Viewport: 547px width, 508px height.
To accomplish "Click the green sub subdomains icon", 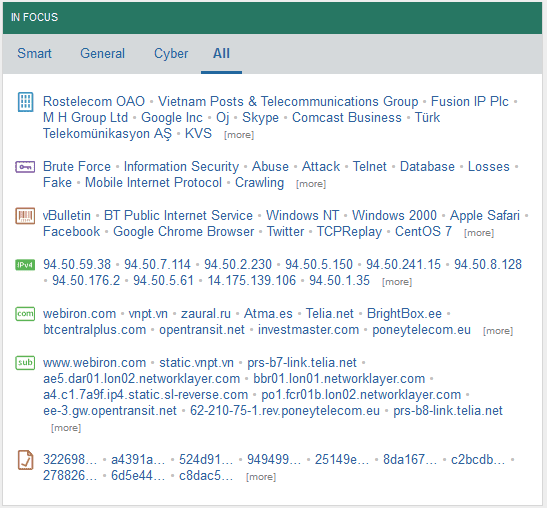I will [x=25, y=363].
